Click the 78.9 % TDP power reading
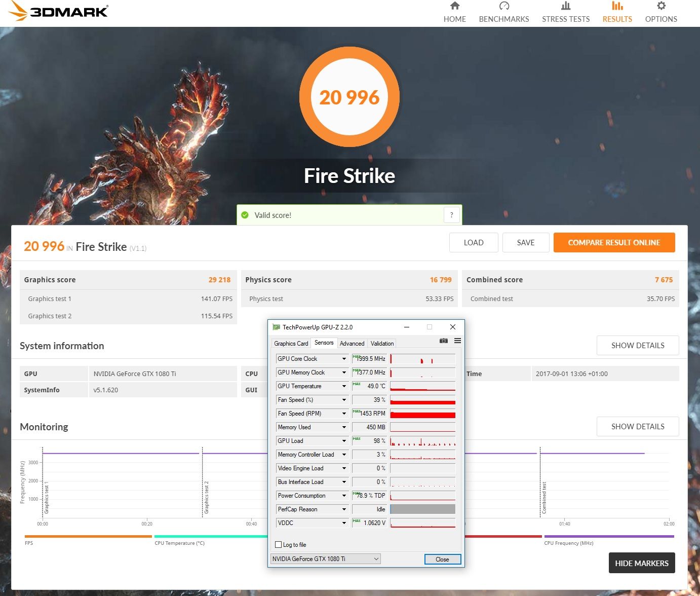700x596 pixels. point(369,496)
